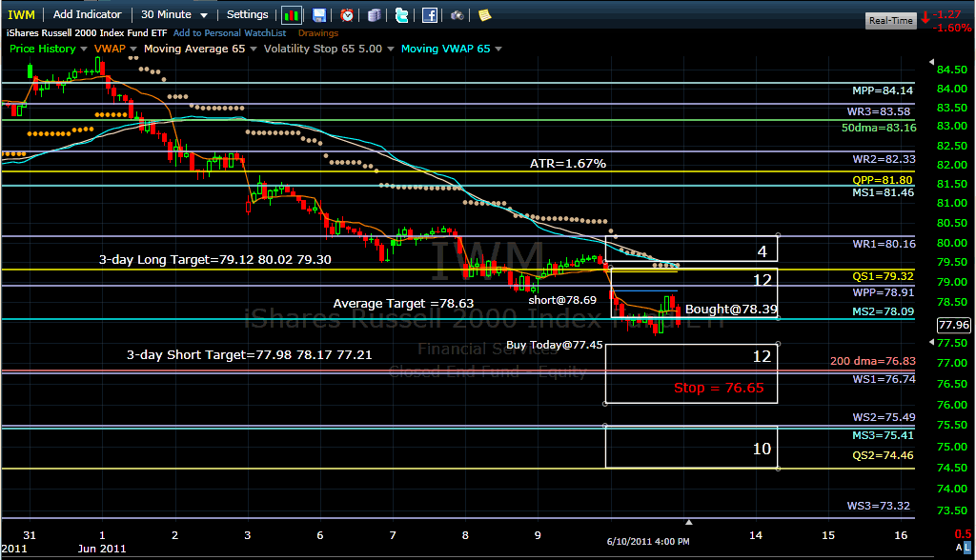
Task: Click the 'MPP=84.14' pivot label
Action: (883, 90)
